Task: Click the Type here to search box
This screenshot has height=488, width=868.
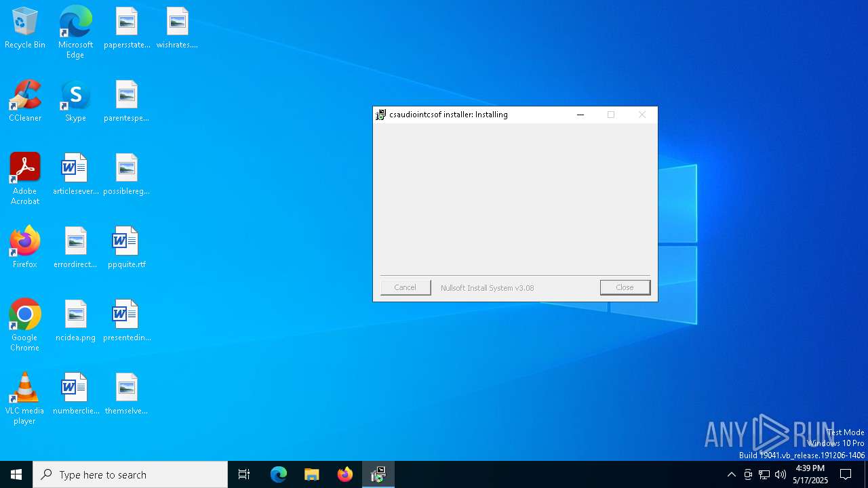Action: point(130,474)
